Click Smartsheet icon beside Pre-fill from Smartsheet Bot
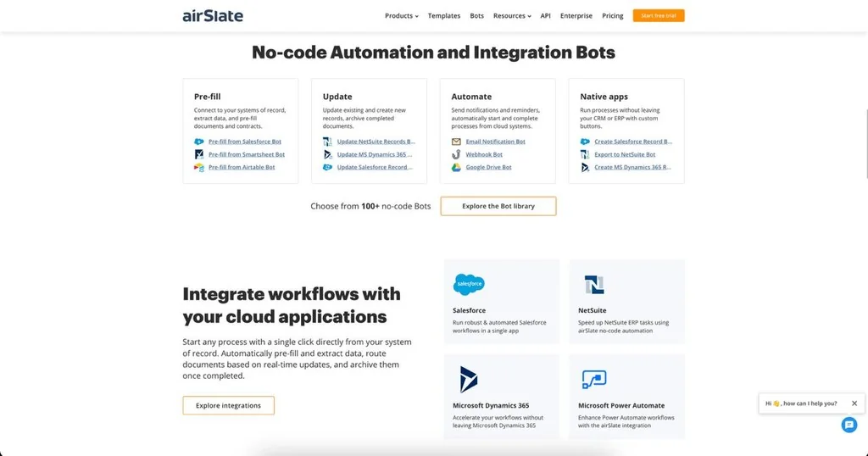The image size is (868, 456). click(x=198, y=154)
